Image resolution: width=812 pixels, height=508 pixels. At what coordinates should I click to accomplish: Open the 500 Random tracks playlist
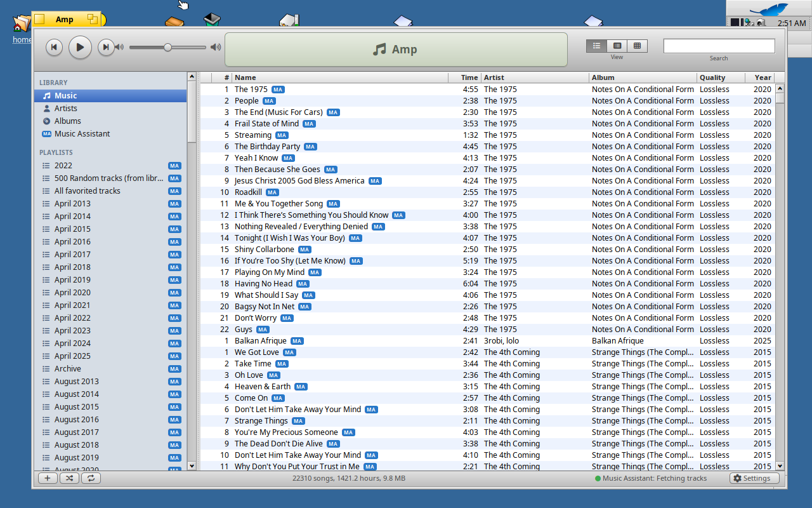(x=110, y=178)
